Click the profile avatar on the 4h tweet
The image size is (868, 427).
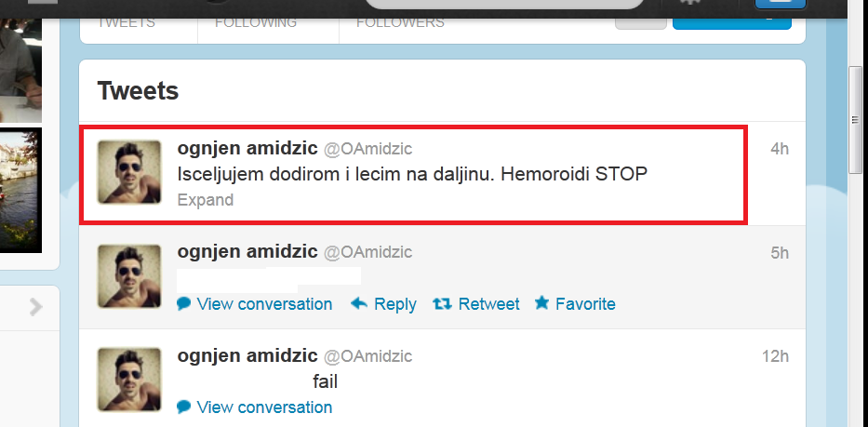[x=129, y=172]
